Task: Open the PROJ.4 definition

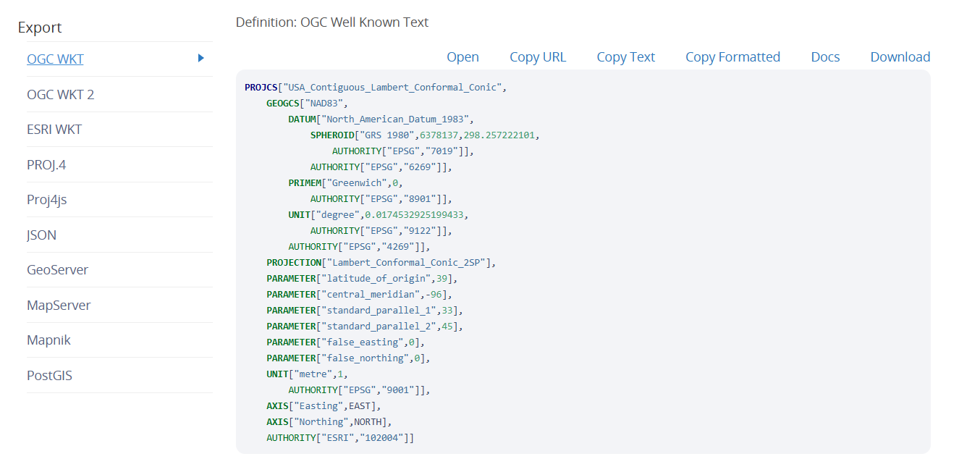Action: tap(46, 165)
